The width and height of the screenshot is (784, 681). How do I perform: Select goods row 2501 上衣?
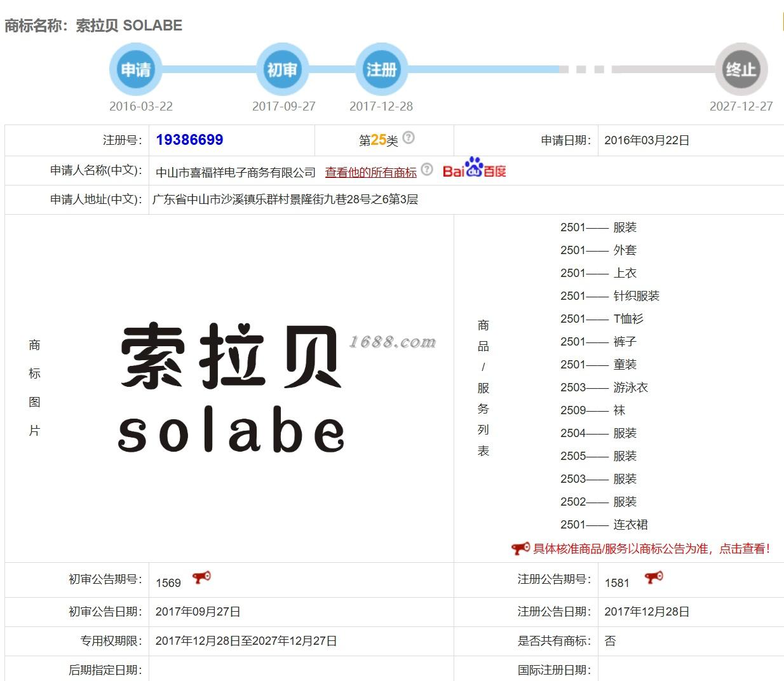pyautogui.click(x=598, y=273)
